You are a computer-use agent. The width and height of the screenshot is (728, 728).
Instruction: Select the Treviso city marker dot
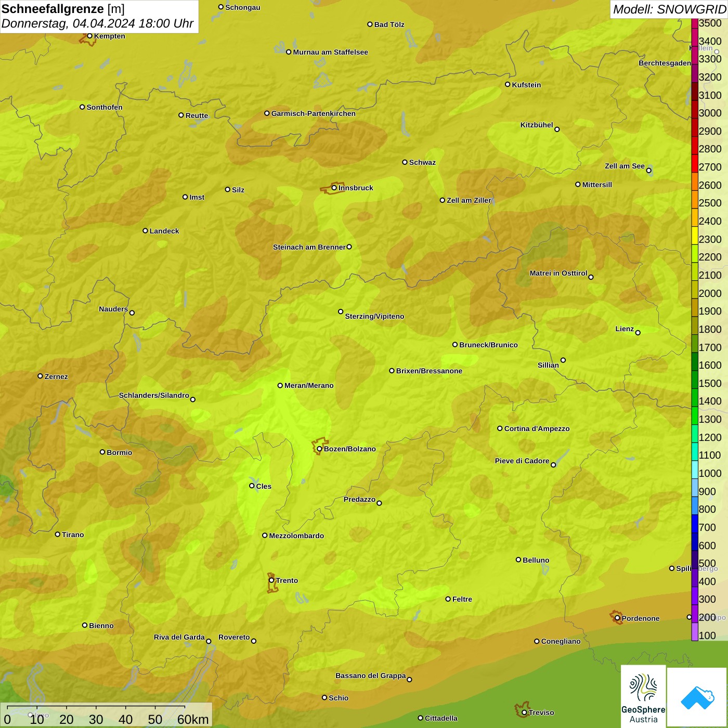[524, 712]
